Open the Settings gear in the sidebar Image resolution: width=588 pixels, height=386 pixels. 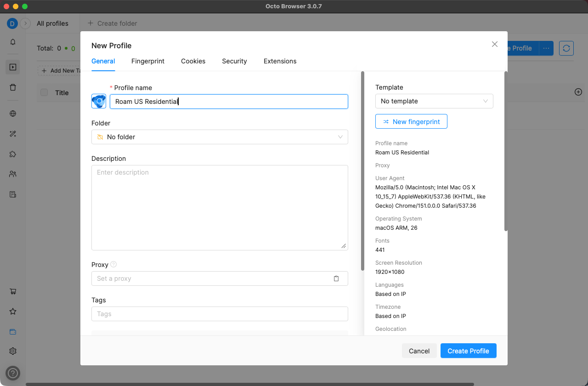pyautogui.click(x=13, y=351)
